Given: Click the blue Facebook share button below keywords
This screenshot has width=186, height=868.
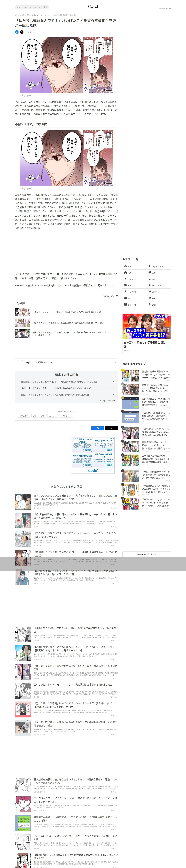Looking at the screenshot, I should (x=98, y=428).
